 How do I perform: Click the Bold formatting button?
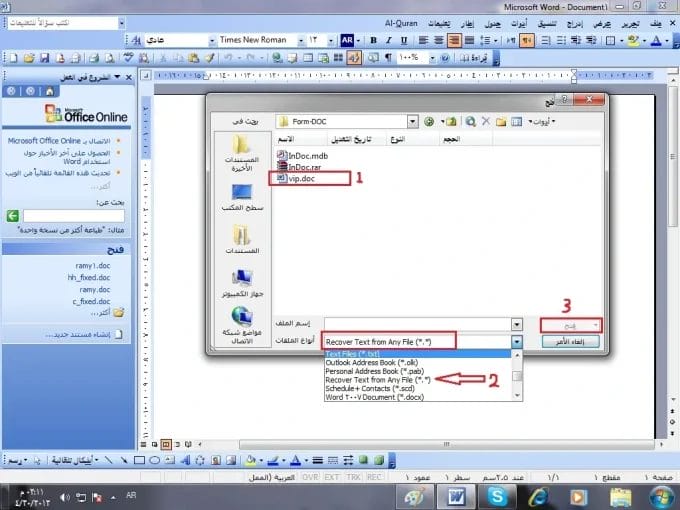tap(373, 40)
